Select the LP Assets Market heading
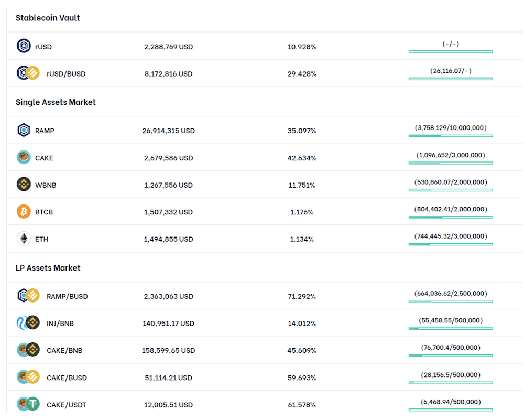 point(48,268)
